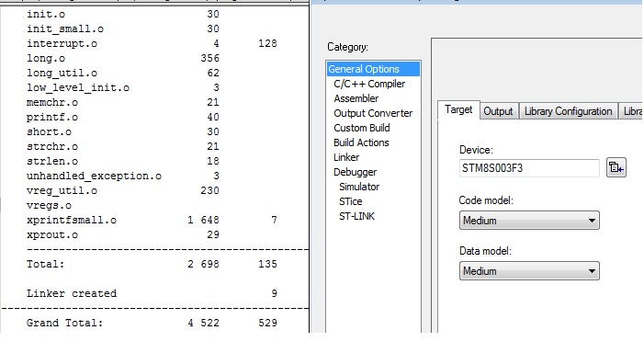Viewport: 644px width, 353px height.
Task: Select Debugger category
Action: pyautogui.click(x=355, y=172)
